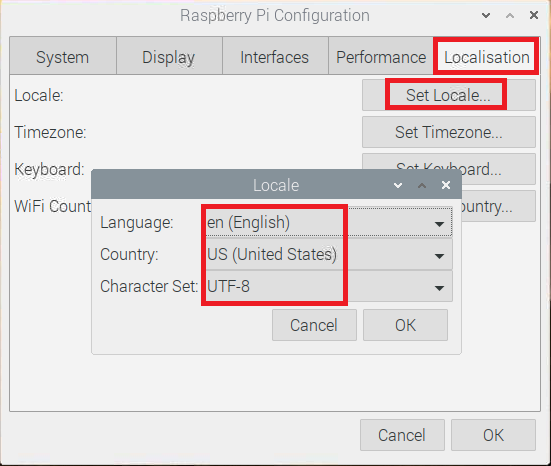Switch to the System tab
Image resolution: width=551 pixels, height=466 pixels.
coord(63,56)
